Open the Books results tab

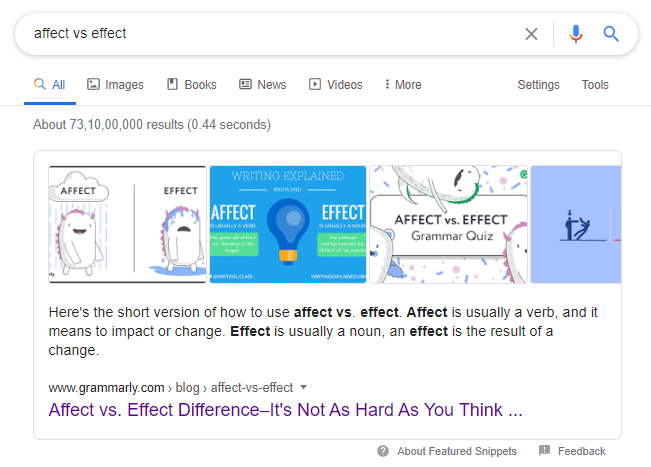(x=191, y=85)
